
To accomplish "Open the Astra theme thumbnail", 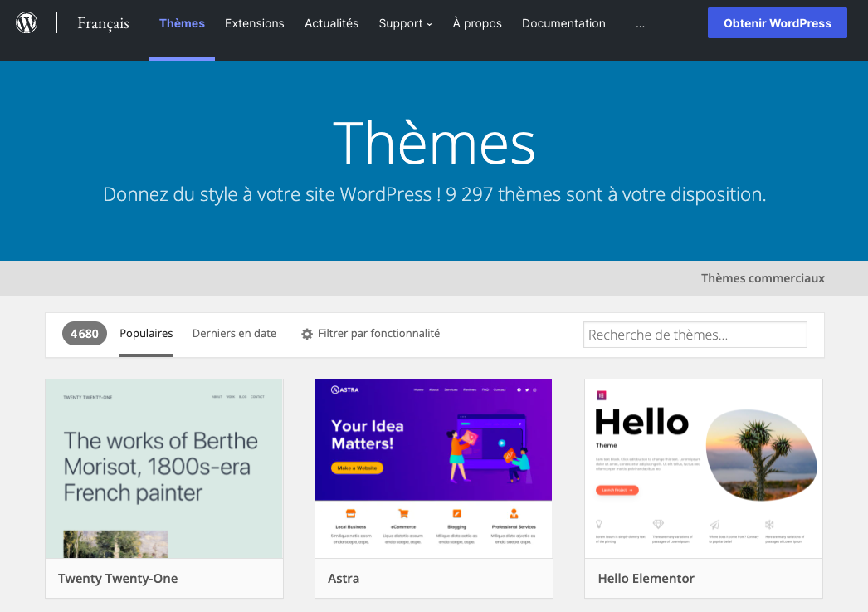I will click(433, 468).
